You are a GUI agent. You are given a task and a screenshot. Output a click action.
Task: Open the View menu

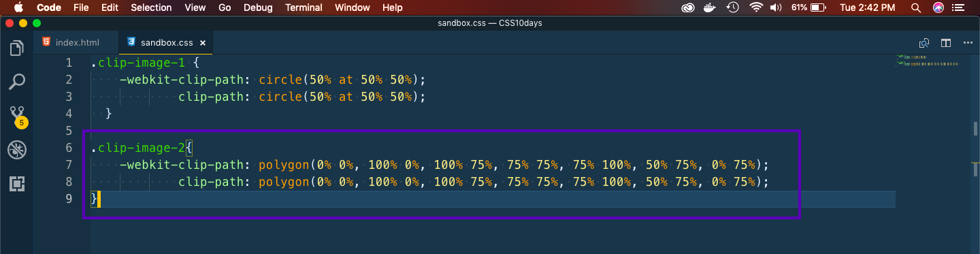(x=195, y=7)
